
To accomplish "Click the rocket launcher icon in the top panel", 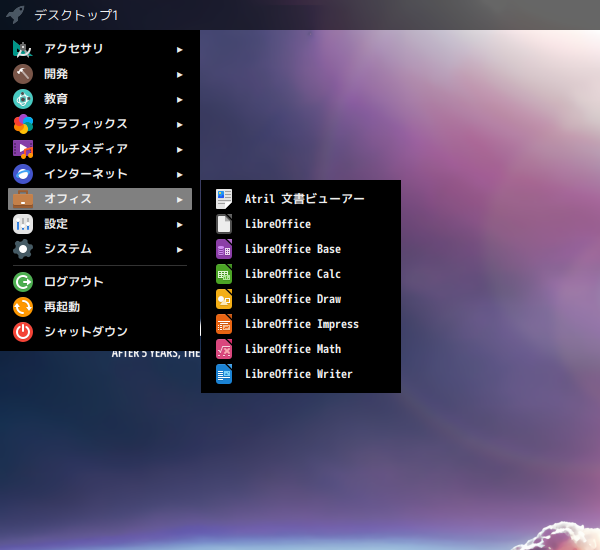I will pyautogui.click(x=15, y=15).
